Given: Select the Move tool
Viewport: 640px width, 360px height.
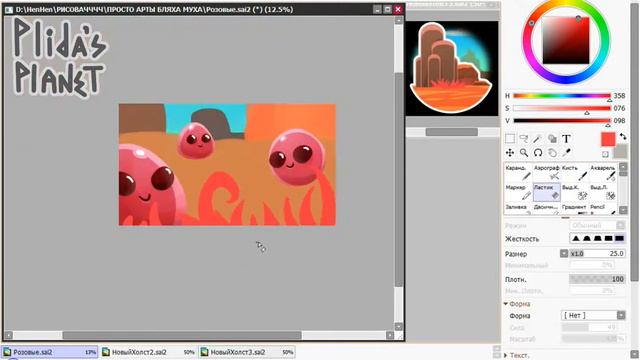Looking at the screenshot, I should 510,153.
